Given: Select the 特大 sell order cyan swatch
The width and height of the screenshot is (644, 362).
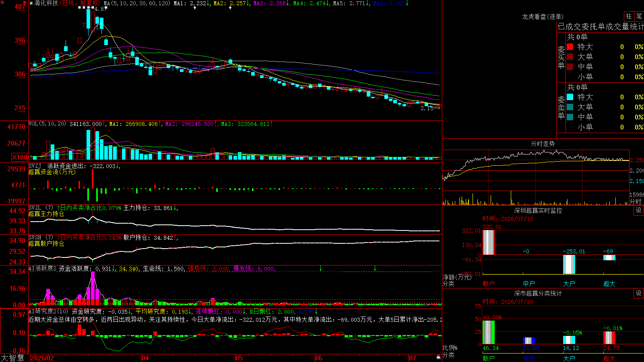Looking at the screenshot, I should (570, 97).
